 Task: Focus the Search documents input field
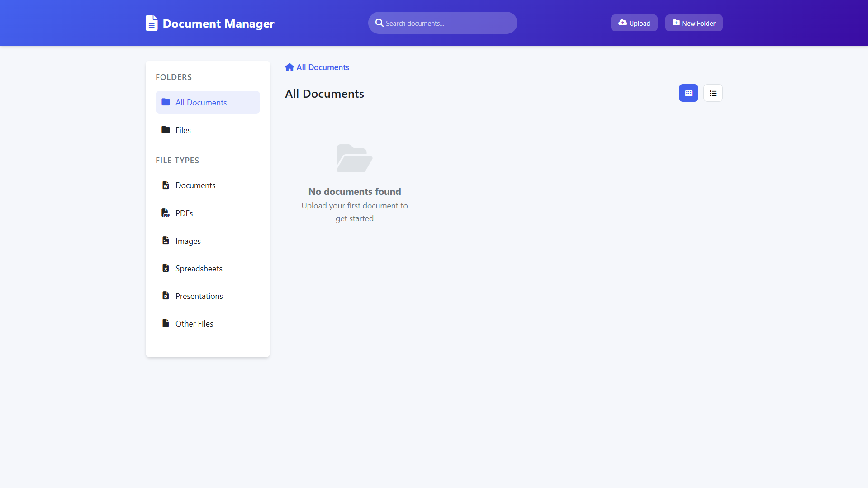(442, 23)
